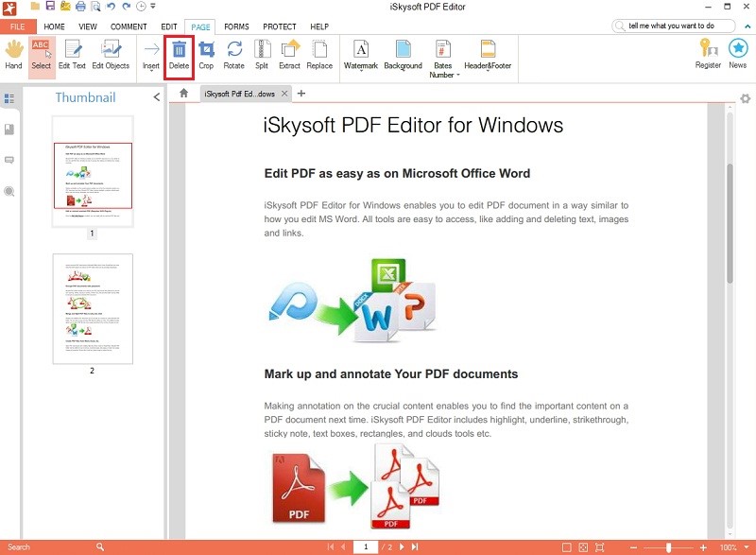Click the open folder icon in title bar
The width and height of the screenshot is (756, 555).
tap(35, 7)
